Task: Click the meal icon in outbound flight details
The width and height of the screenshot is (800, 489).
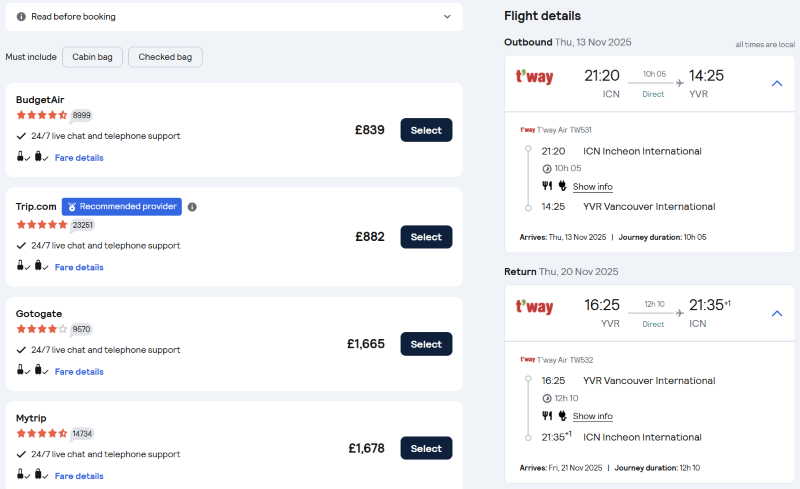Action: coord(547,186)
